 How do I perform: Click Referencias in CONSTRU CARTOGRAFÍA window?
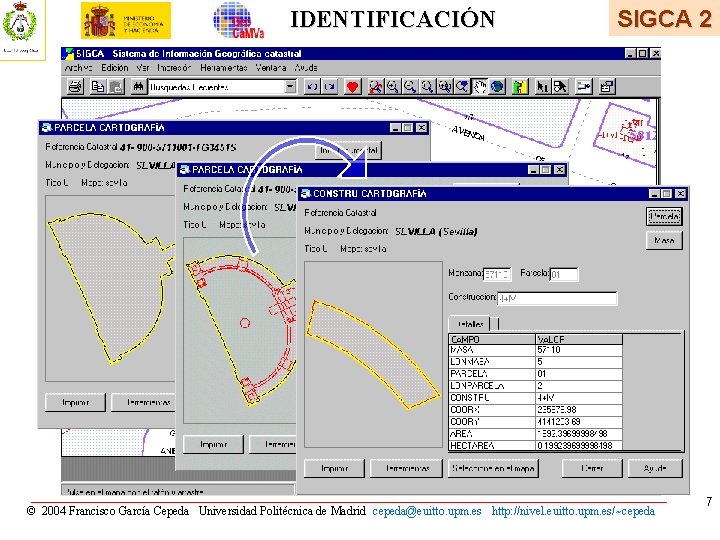(x=406, y=468)
